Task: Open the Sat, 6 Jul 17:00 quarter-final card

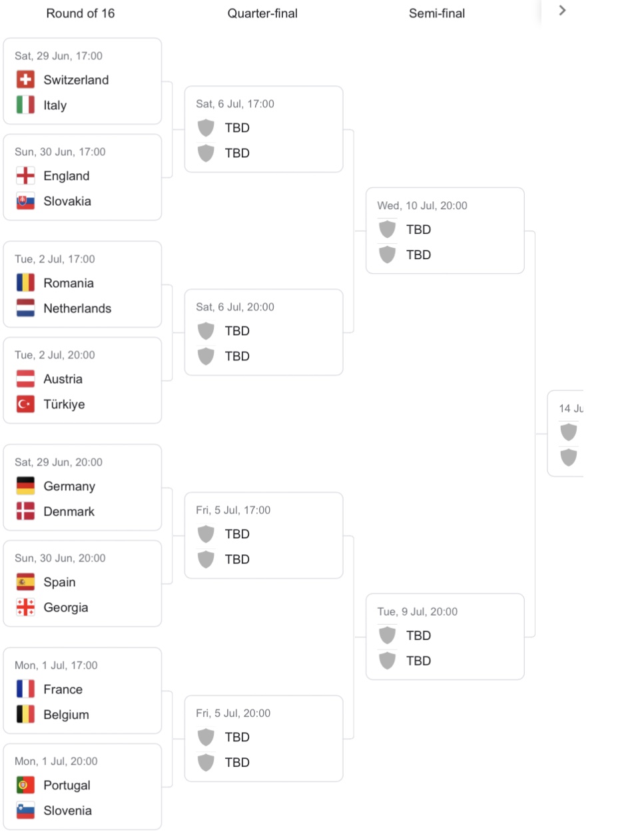Action: [264, 129]
